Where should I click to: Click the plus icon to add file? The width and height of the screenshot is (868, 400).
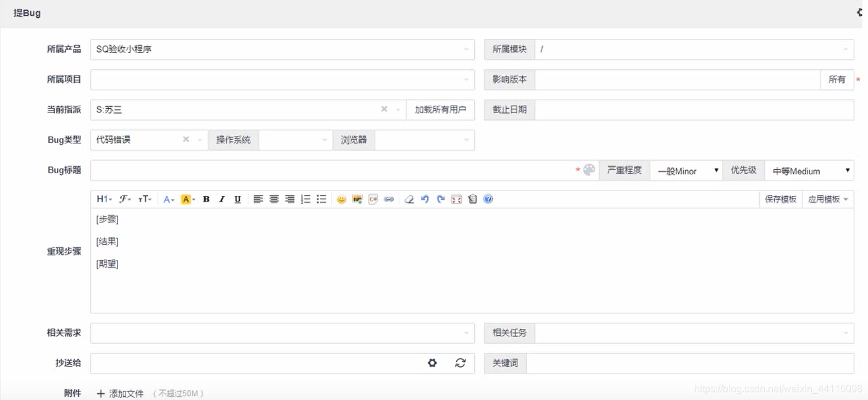tap(101, 394)
